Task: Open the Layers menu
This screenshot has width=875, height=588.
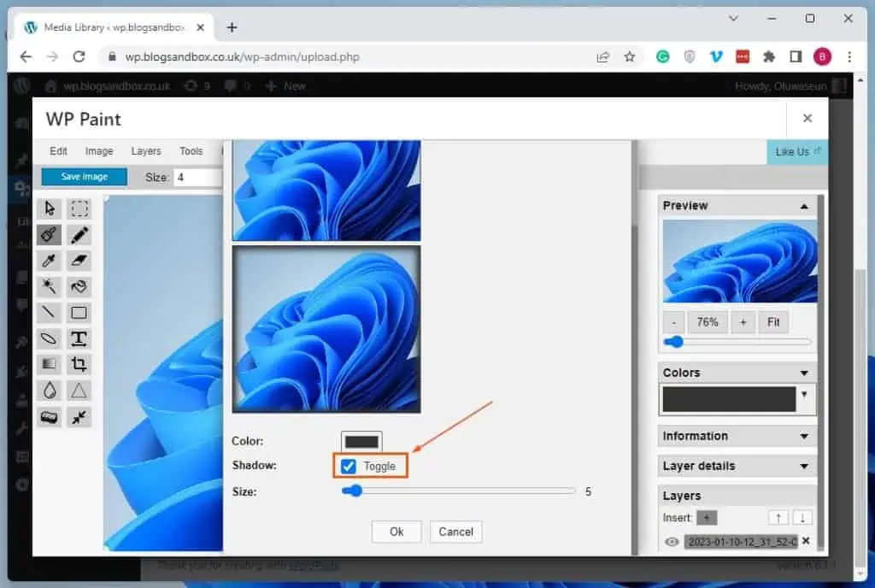Action: [x=146, y=151]
